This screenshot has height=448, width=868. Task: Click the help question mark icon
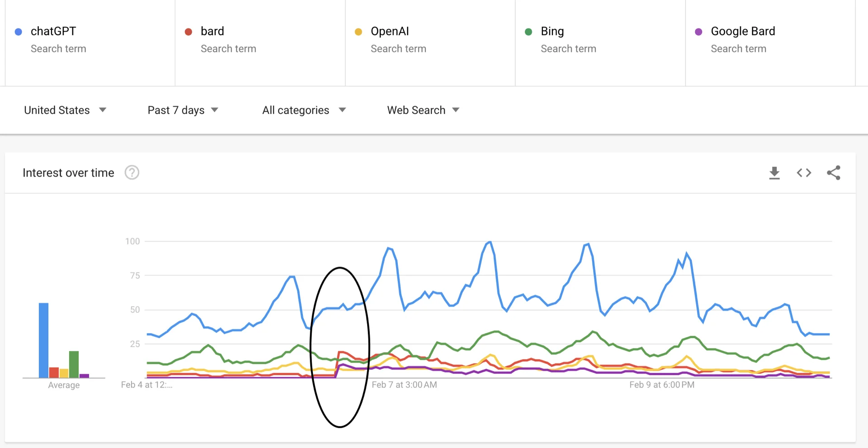pos(132,172)
